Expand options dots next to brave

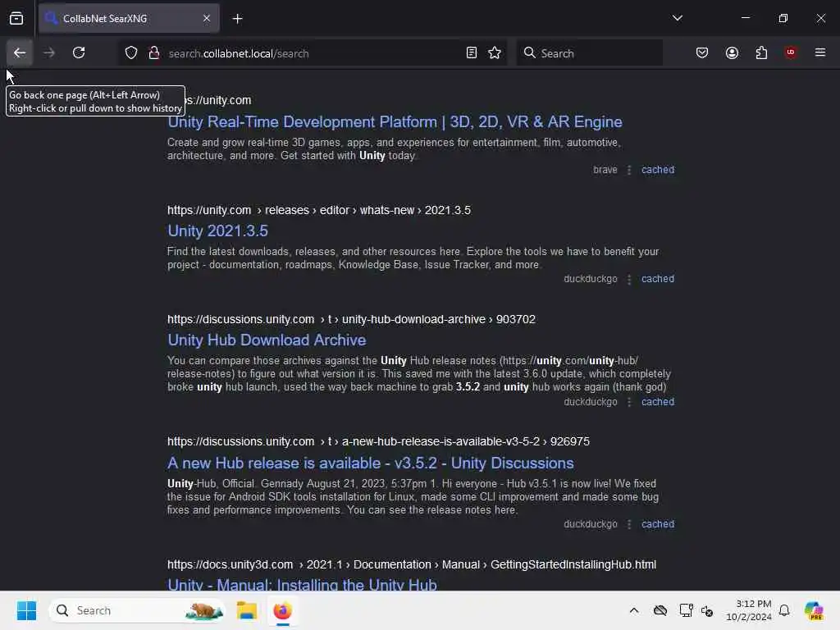tap(629, 170)
